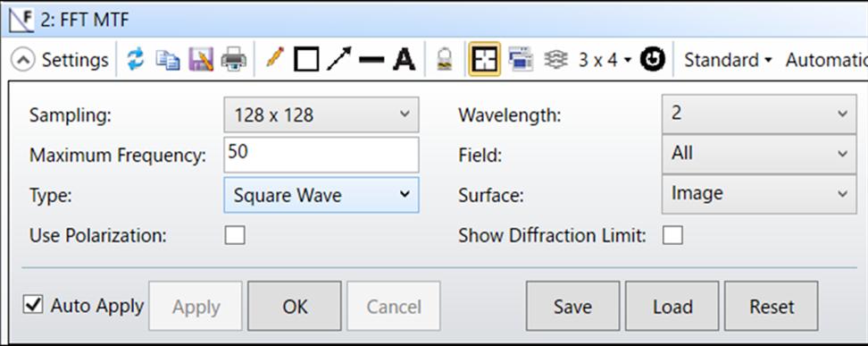Click the refresh update icon
The height and width of the screenshot is (346, 868).
coord(136,59)
